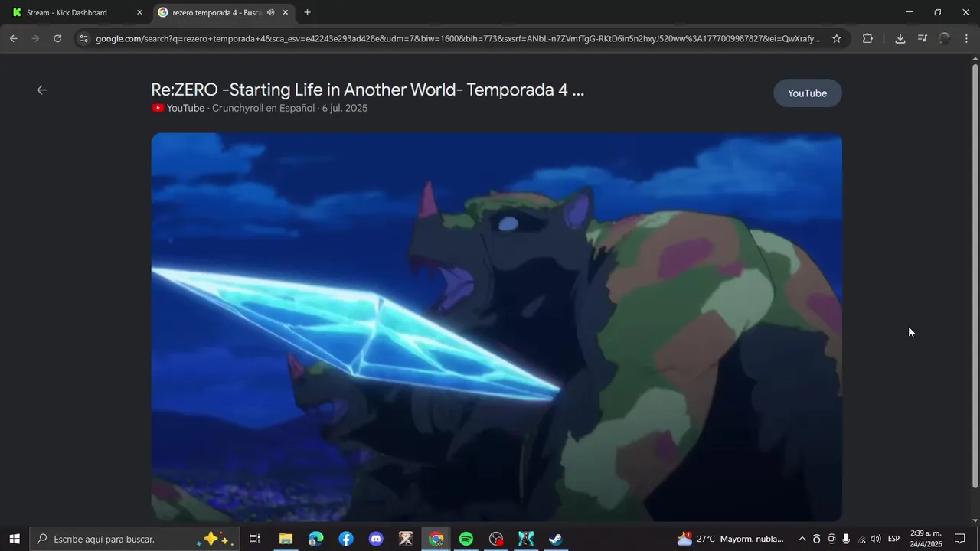Screen dimensions: 980x551
Task: Reload the current page
Action: 57,38
